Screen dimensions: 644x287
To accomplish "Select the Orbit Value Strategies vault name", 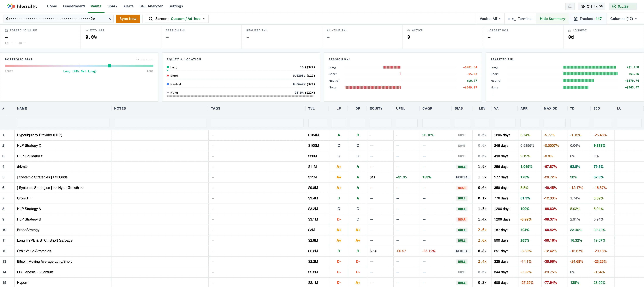I will pyautogui.click(x=34, y=251).
